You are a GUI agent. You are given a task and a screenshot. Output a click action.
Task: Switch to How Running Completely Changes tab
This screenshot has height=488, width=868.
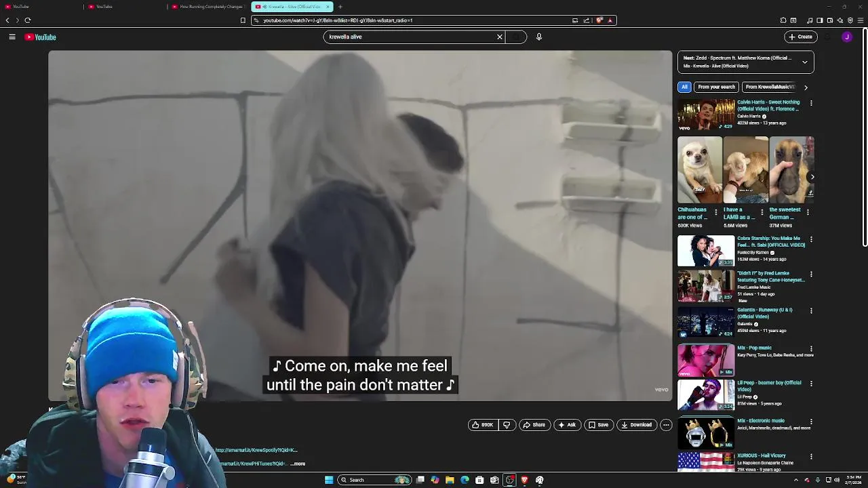click(x=209, y=7)
